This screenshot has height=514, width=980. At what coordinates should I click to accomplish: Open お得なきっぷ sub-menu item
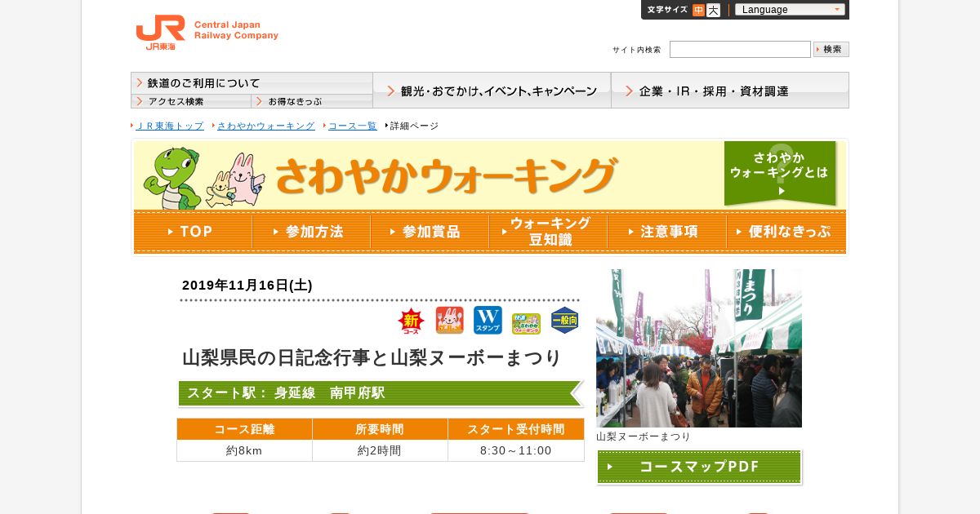(x=312, y=101)
